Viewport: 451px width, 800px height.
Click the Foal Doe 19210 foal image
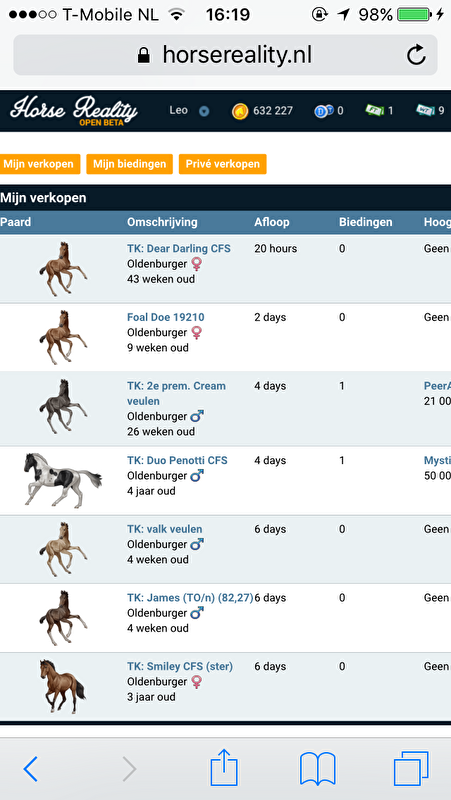click(63, 337)
